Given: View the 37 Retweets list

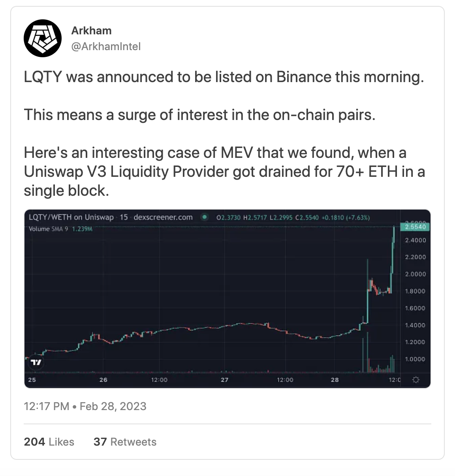Looking at the screenshot, I should pos(125,442).
